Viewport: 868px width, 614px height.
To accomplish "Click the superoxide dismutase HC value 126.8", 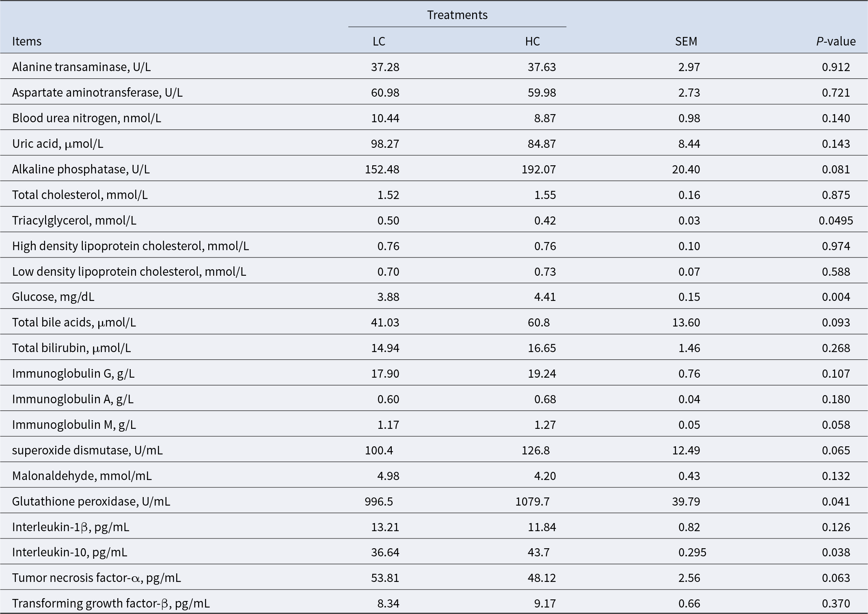I will 535,450.
